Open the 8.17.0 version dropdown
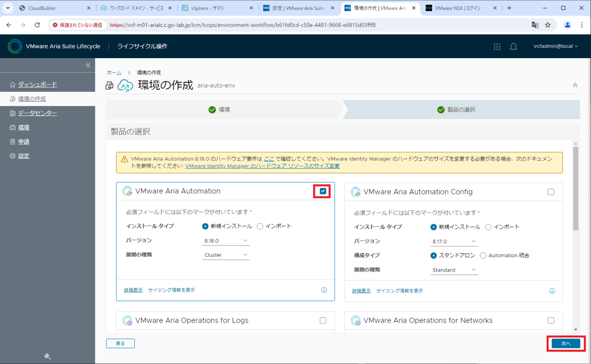The width and height of the screenshot is (591, 364). coord(454,241)
